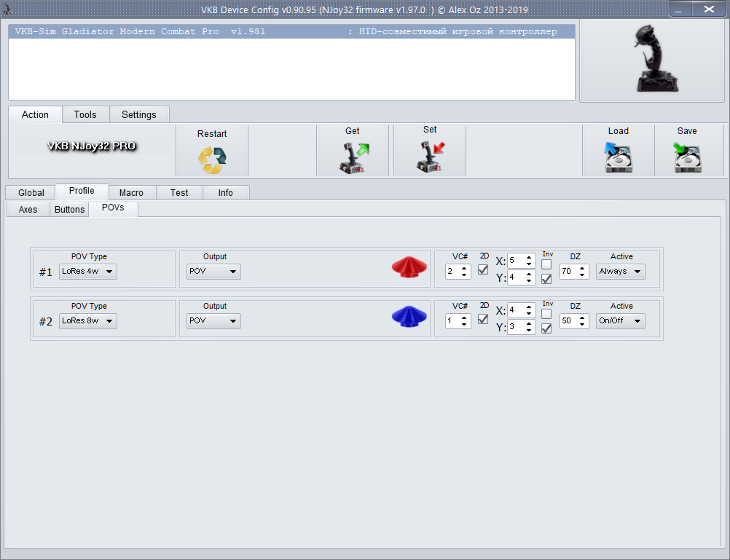730x560 pixels.
Task: Open the LoRes 4w POV Type dropdown
Action: pyautogui.click(x=88, y=272)
